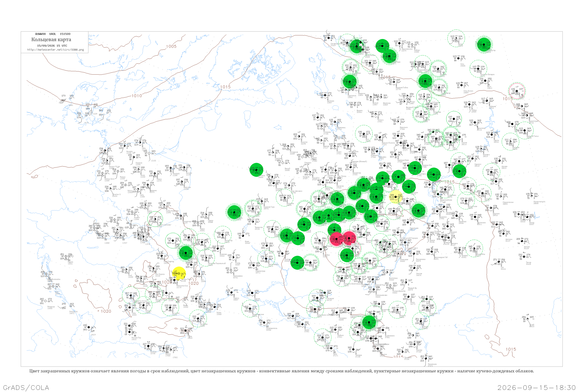Pick the green Богучар station circle
The width and height of the screenshot is (588, 392).
[x=347, y=256]
